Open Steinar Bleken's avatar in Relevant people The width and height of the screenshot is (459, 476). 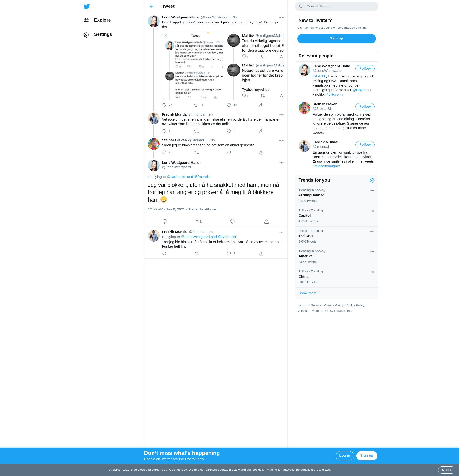tap(304, 108)
